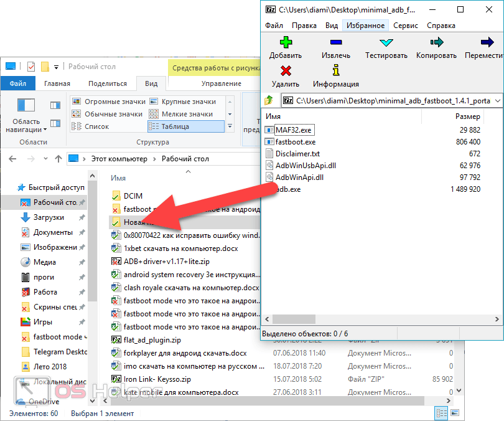Click the 7-Zip scrollbar right arrow
Viewport: 504px width, 421px height.
[x=497, y=319]
